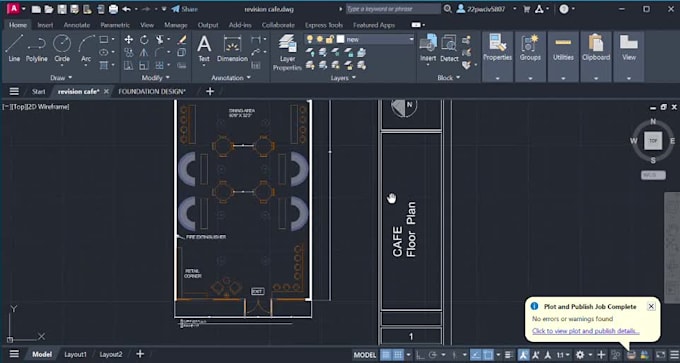
Task: Click the Stretch tool icon
Action: pos(129,65)
